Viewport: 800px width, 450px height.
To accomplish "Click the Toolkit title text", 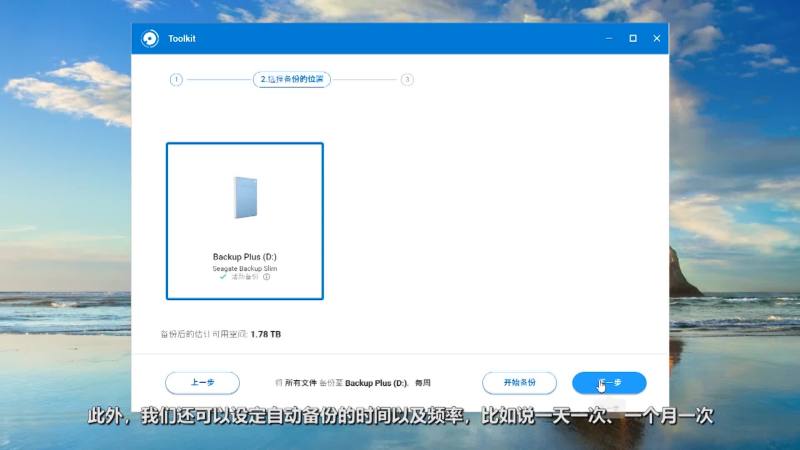I will pos(182,39).
